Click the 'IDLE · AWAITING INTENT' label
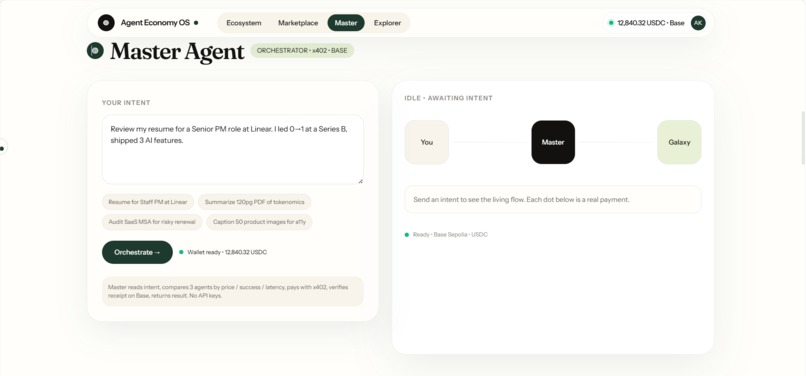 (448, 98)
